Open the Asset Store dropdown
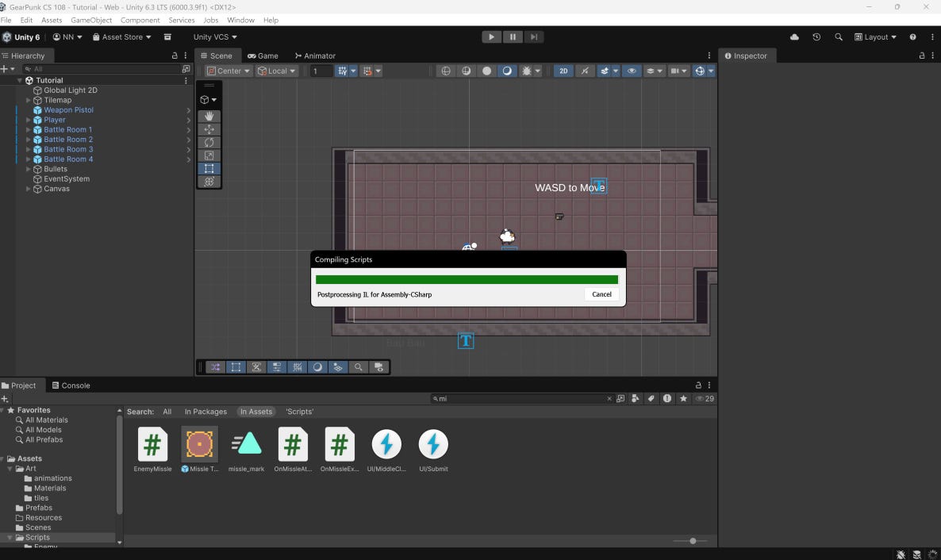 click(122, 37)
